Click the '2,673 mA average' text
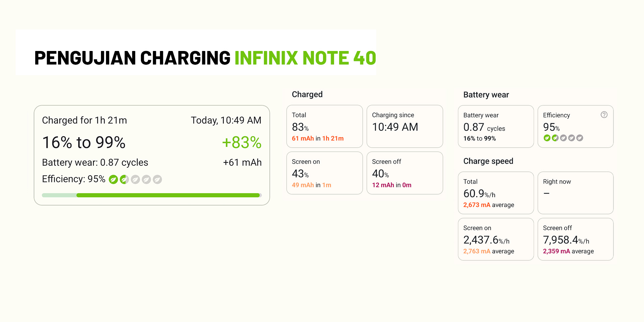The image size is (644, 322). point(489,205)
